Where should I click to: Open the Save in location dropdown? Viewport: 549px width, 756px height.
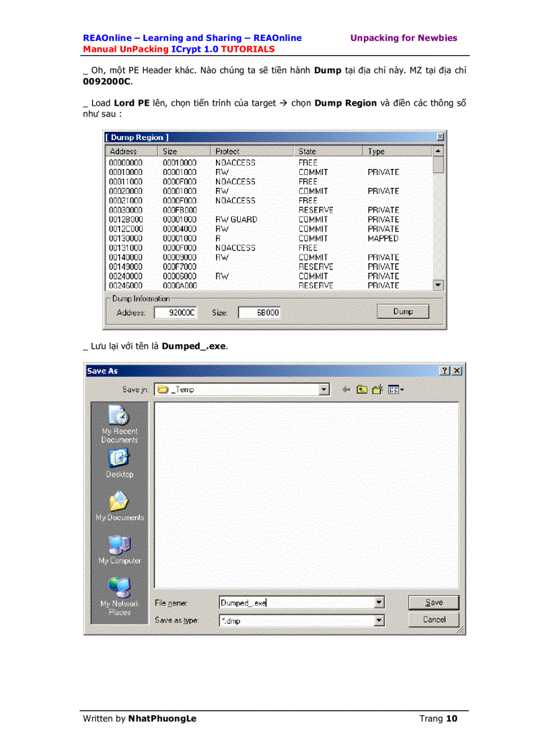(x=324, y=389)
